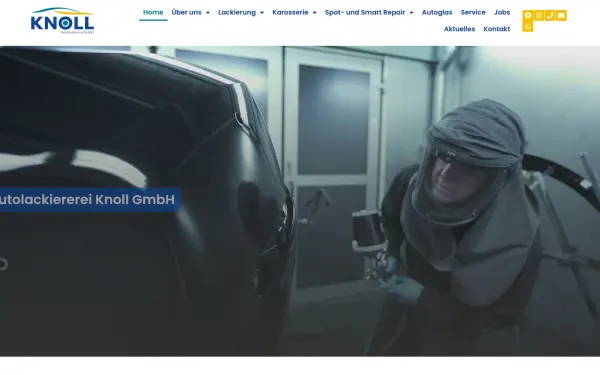Click the yellow email envelope icon
The image size is (600, 375).
coord(561,15)
